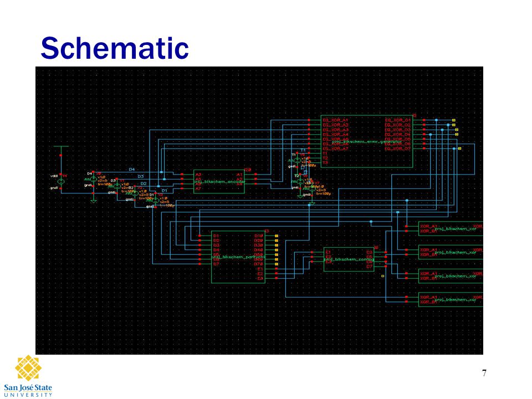The image size is (532, 399).
Task: Select the proj_blkschem_encoder block
Action: [x=219, y=182]
